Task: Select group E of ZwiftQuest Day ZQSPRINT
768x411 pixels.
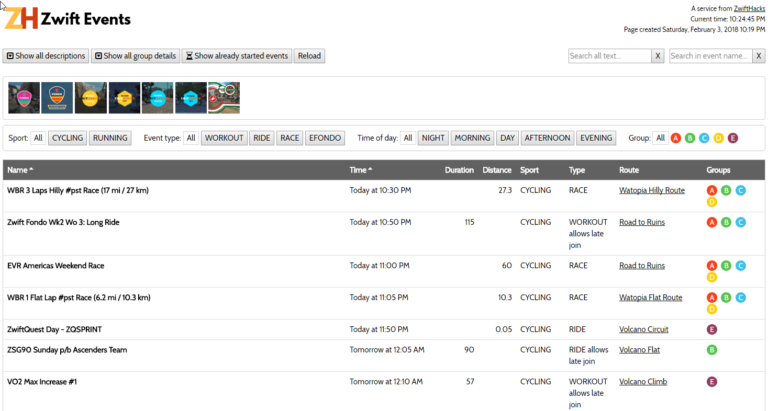Action: pos(712,330)
